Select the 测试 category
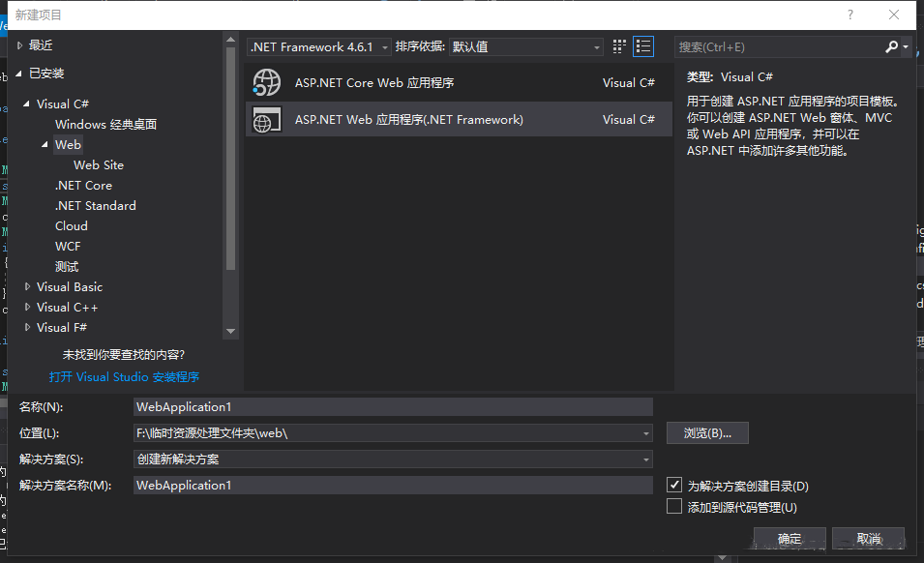 (x=67, y=267)
